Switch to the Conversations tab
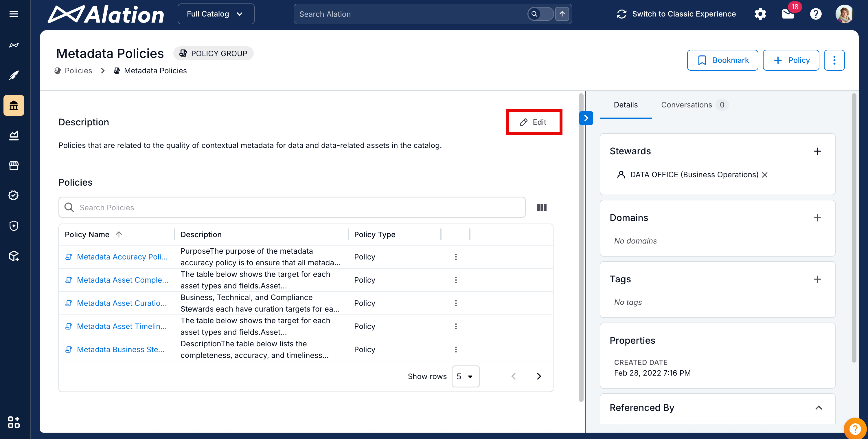The image size is (868, 439). point(686,105)
